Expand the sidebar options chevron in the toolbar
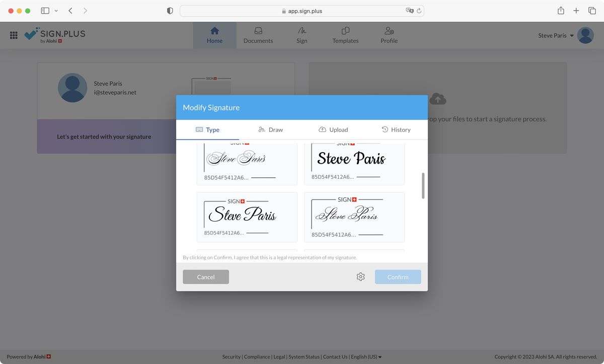 coord(55,10)
